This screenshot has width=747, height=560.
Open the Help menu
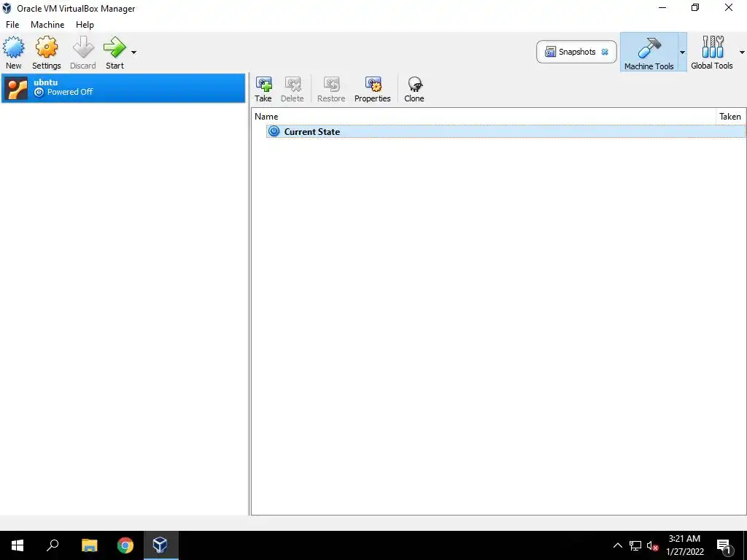click(x=85, y=25)
